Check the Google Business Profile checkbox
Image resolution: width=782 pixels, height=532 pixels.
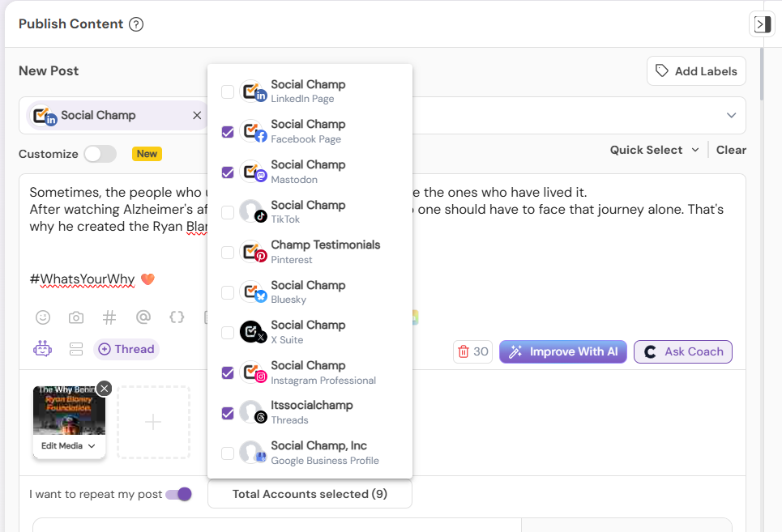(228, 453)
